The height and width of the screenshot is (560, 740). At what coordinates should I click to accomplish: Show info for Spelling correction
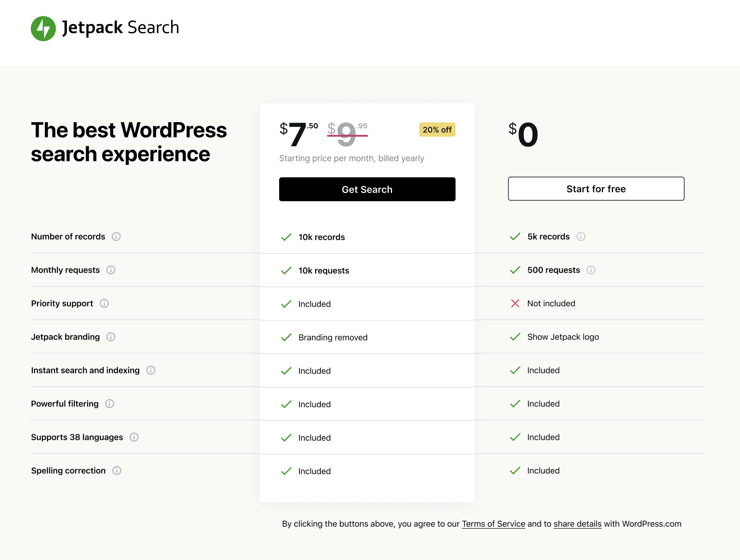click(117, 471)
